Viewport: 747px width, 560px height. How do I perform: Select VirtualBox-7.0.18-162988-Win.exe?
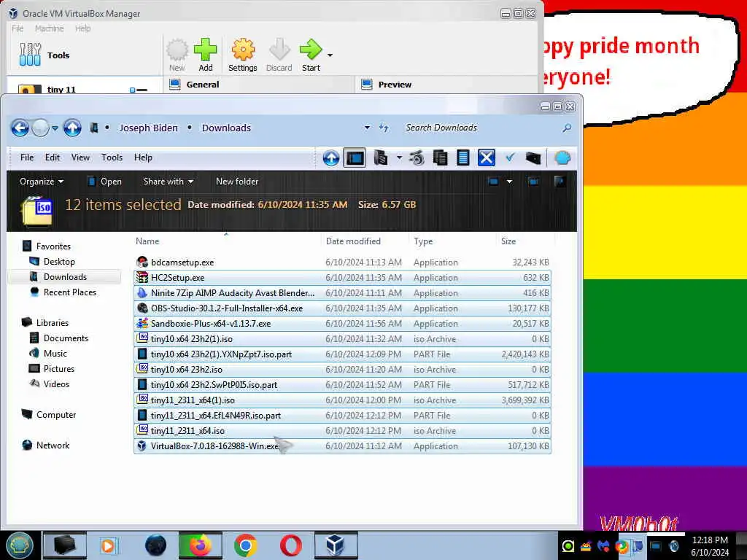click(x=342, y=446)
